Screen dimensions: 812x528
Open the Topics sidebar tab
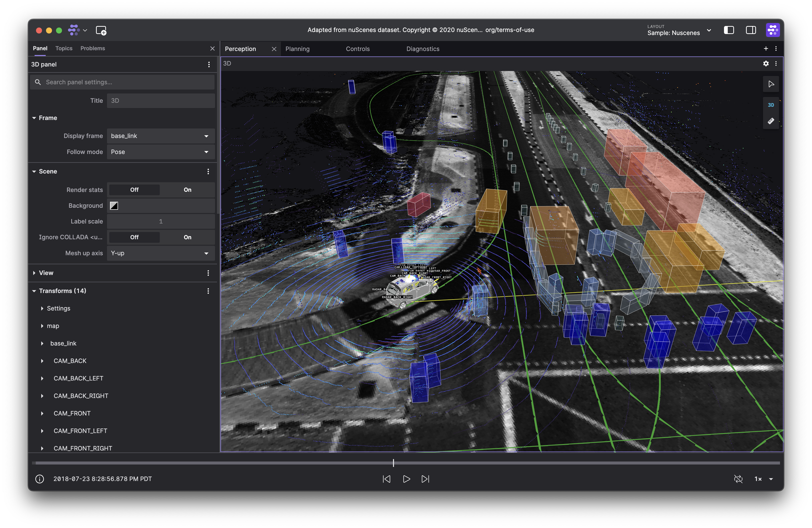tap(64, 48)
